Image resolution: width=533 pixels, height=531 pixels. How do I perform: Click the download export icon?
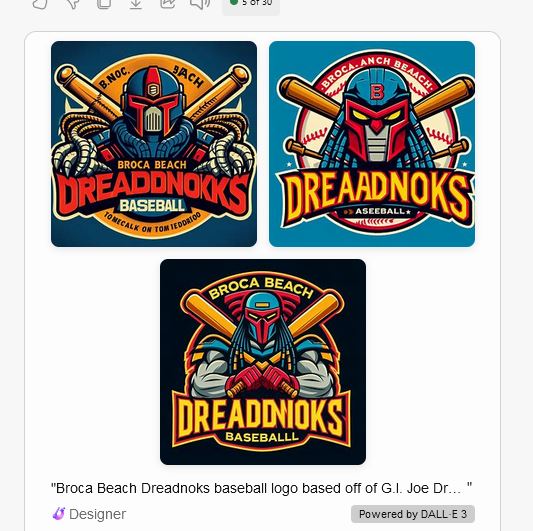[136, 3]
